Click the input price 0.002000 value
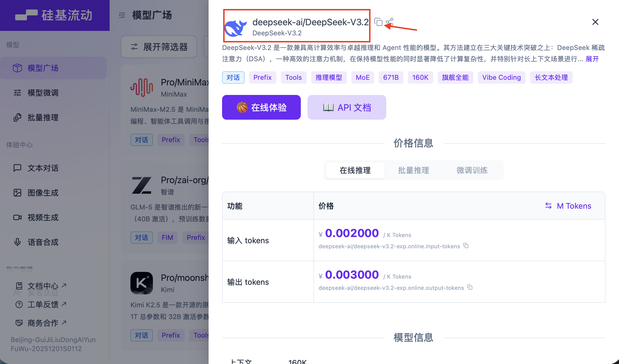Viewport: 619px width, 364px height. (x=352, y=233)
